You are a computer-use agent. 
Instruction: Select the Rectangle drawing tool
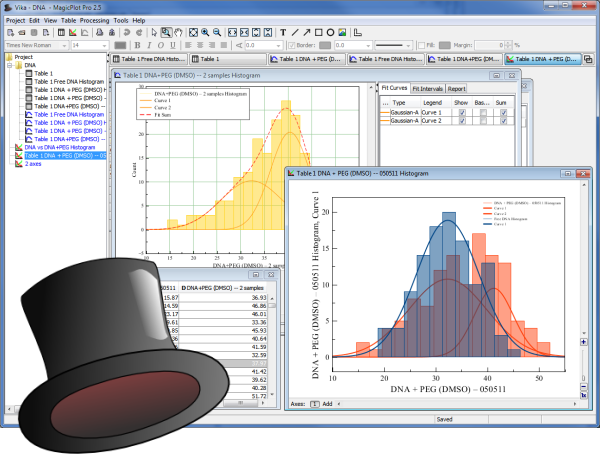pos(318,33)
